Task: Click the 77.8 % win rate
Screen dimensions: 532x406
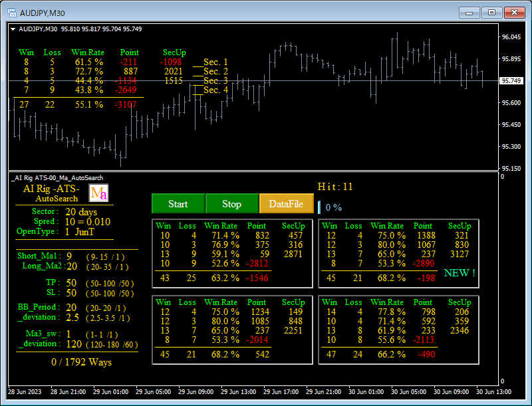Action: tap(392, 312)
